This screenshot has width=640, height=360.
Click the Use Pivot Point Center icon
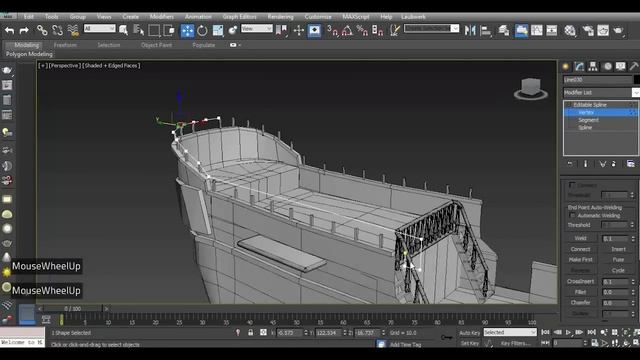pos(281,30)
